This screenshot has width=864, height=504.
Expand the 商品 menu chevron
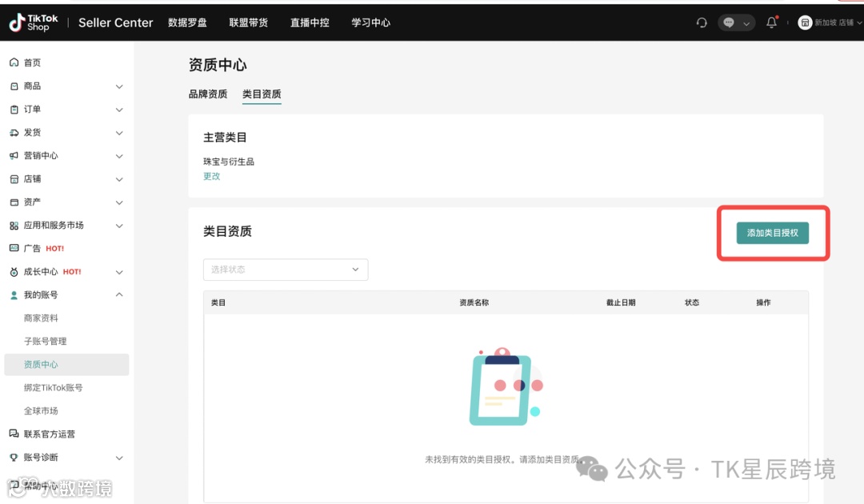119,86
